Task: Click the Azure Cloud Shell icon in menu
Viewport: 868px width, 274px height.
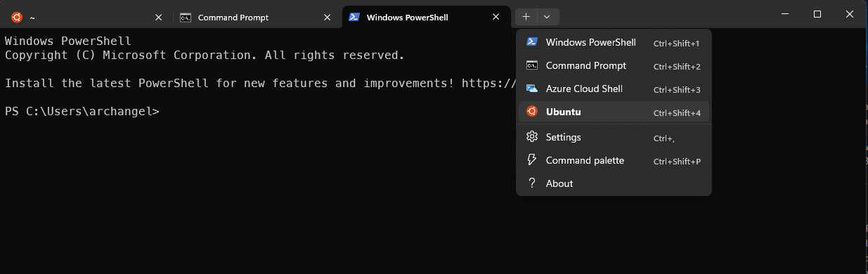Action: click(x=532, y=89)
